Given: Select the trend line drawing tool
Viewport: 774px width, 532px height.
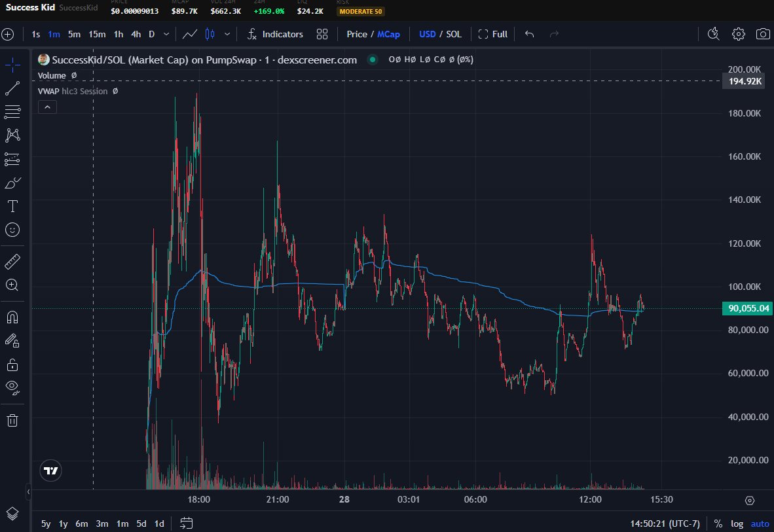Looking at the screenshot, I should point(12,88).
